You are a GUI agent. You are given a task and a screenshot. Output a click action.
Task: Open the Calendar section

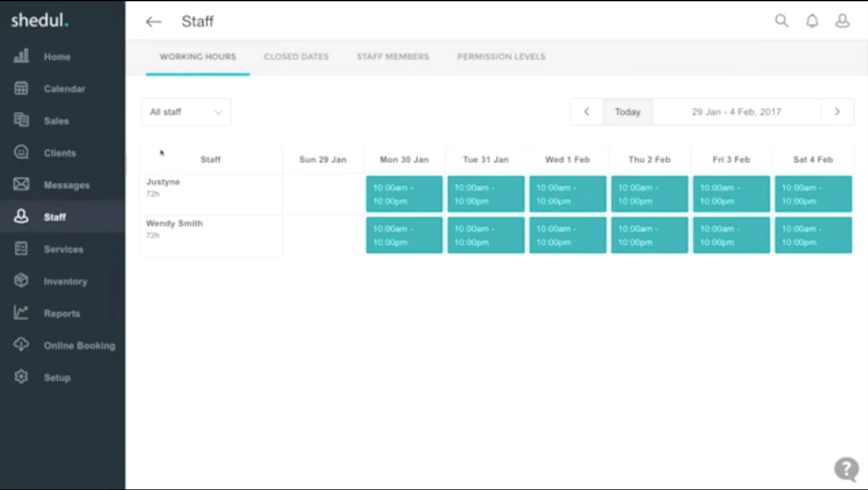coord(64,89)
